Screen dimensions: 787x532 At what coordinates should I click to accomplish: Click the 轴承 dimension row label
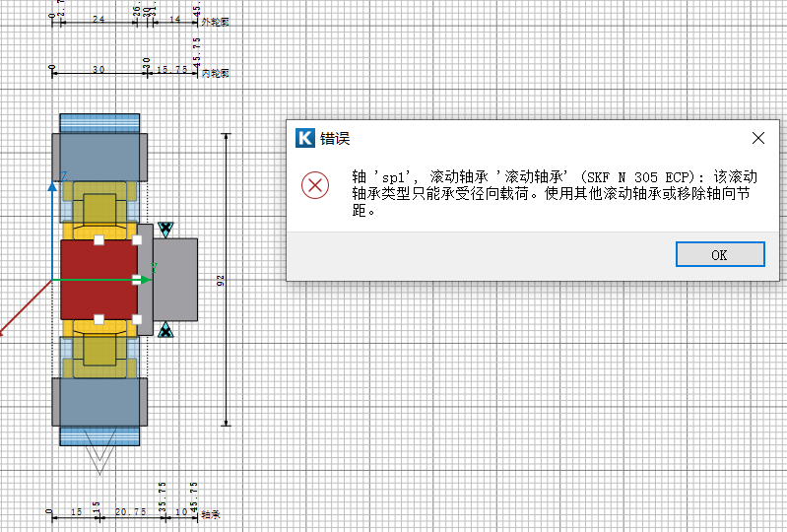[x=211, y=514]
